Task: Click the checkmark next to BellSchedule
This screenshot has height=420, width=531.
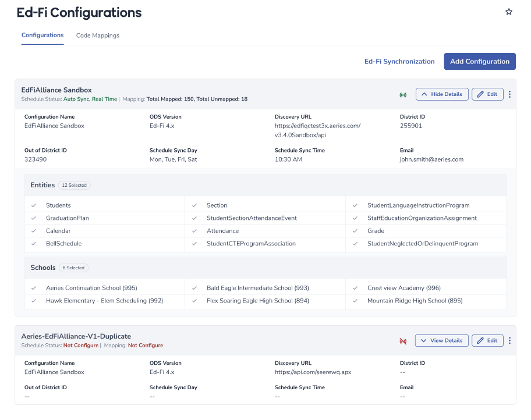Action: tap(34, 244)
